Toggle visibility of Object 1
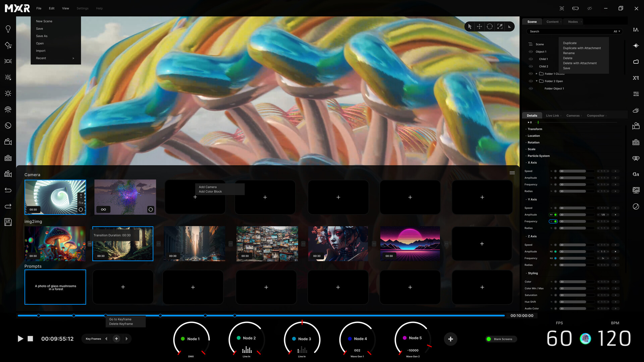 531,52
